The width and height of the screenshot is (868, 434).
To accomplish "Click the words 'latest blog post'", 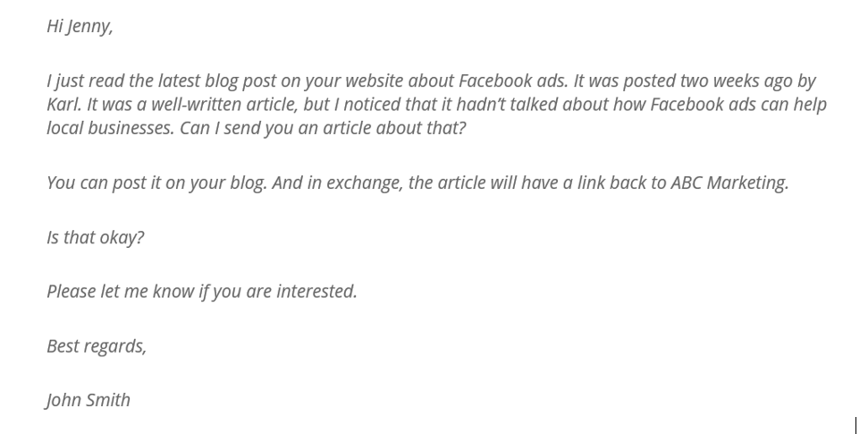I will click(216, 81).
